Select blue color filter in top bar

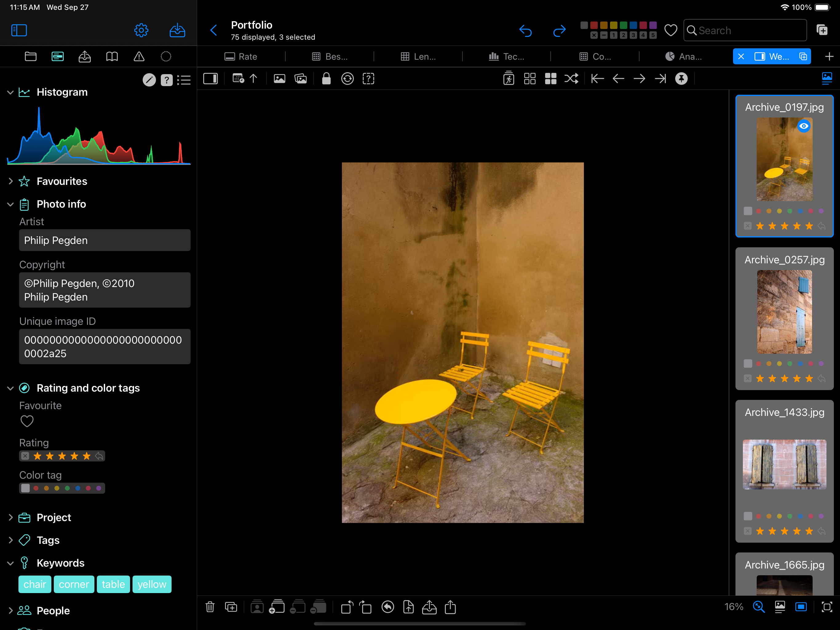pyautogui.click(x=633, y=26)
